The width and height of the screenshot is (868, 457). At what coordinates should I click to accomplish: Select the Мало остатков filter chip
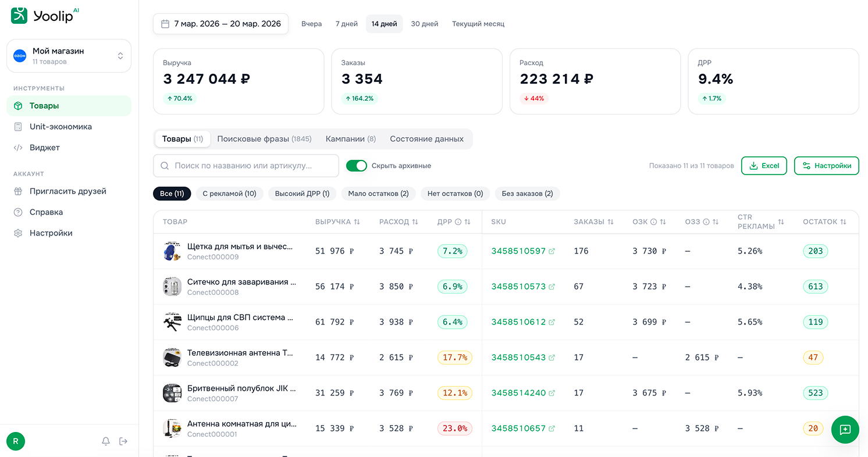[378, 194]
